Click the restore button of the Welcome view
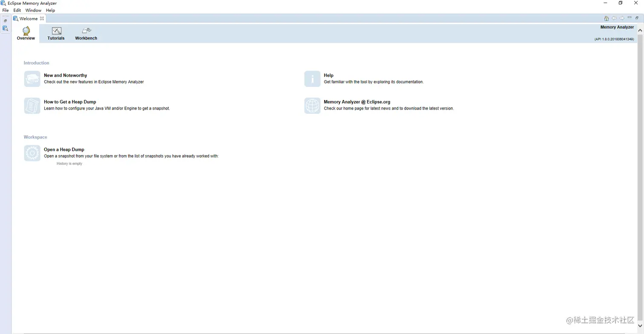This screenshot has height=334, width=644. point(637,17)
